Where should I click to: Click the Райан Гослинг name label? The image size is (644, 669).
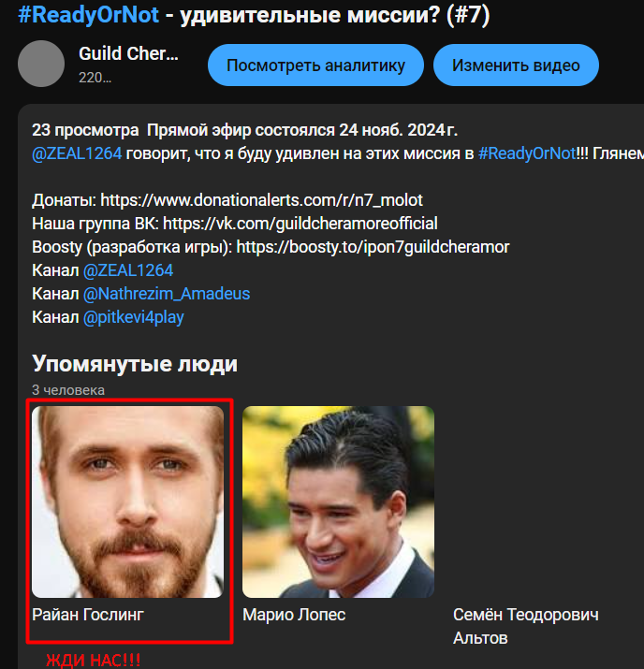[x=88, y=615]
